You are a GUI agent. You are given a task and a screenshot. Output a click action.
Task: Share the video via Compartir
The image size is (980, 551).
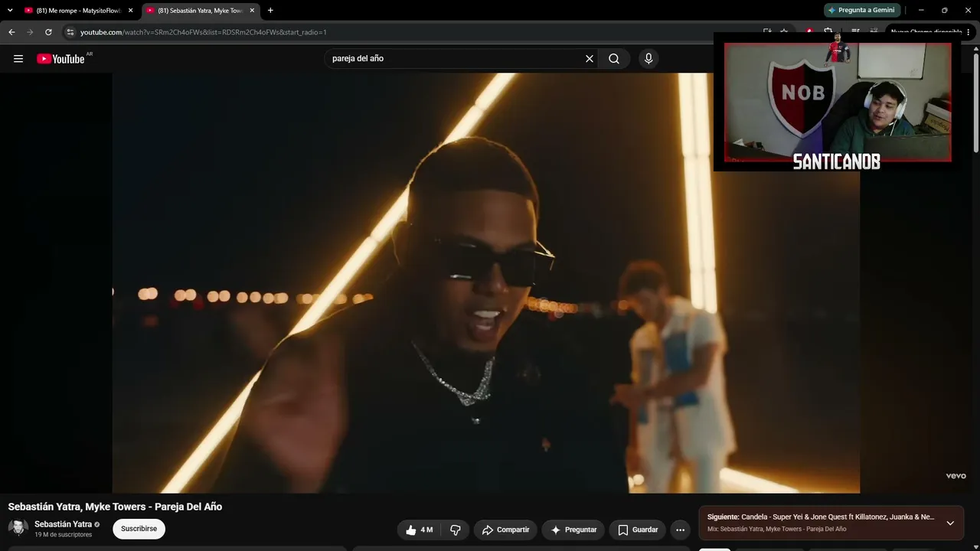(x=505, y=530)
